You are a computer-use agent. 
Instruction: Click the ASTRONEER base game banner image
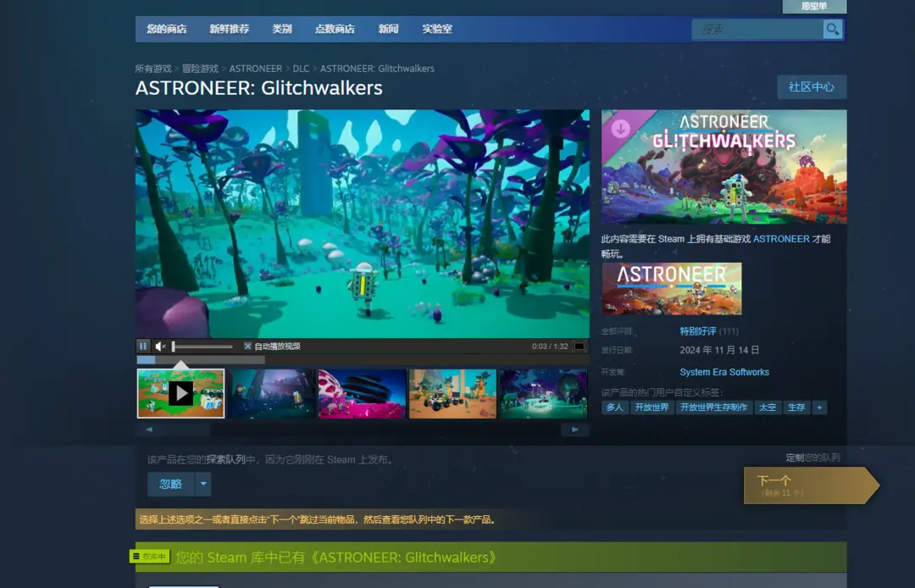click(672, 289)
